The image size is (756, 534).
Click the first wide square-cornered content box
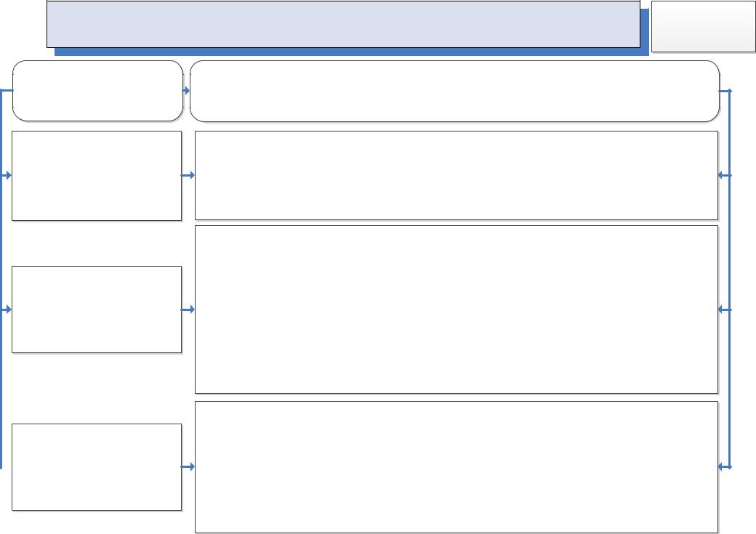point(456,175)
